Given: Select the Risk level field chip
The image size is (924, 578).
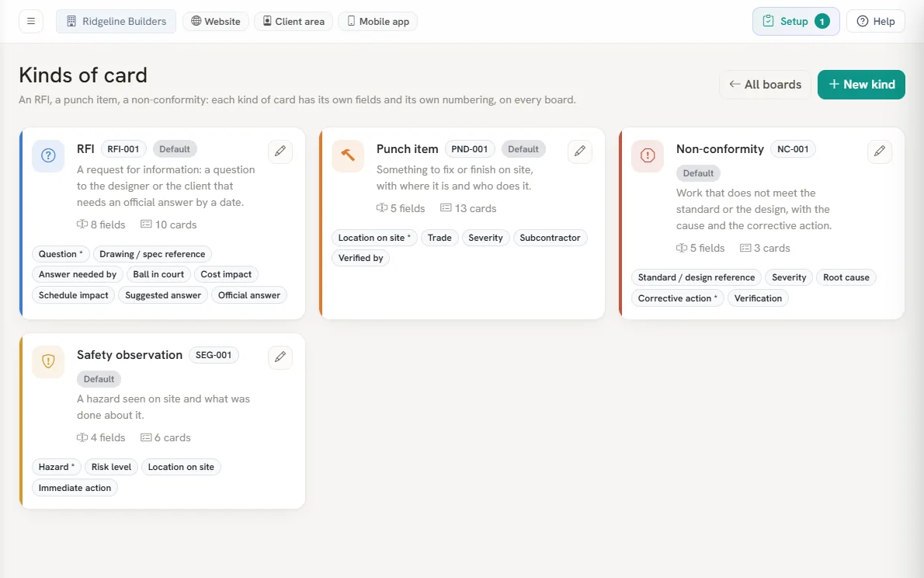Looking at the screenshot, I should point(111,467).
